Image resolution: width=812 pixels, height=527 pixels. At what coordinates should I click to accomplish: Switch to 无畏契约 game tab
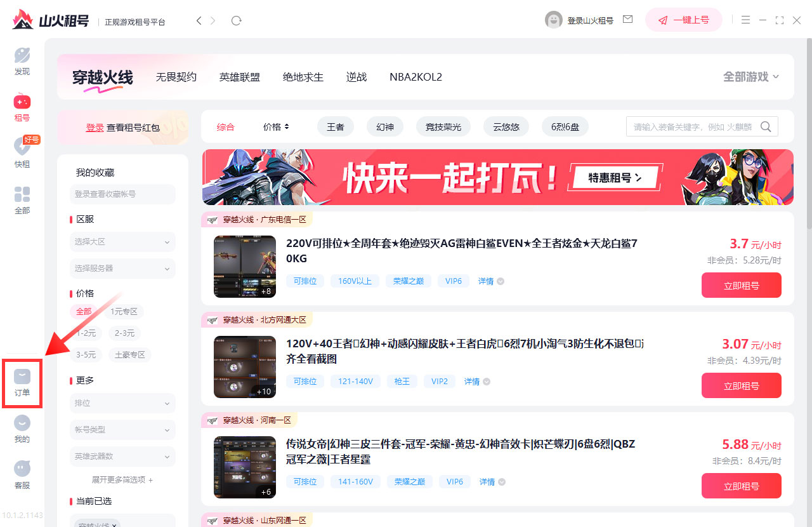tap(176, 77)
